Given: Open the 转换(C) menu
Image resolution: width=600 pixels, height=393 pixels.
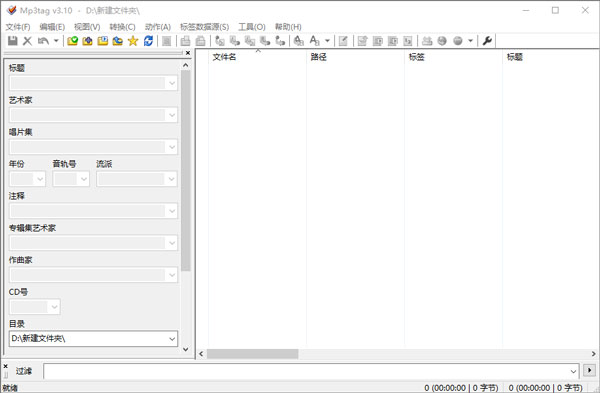Looking at the screenshot, I should coord(122,27).
